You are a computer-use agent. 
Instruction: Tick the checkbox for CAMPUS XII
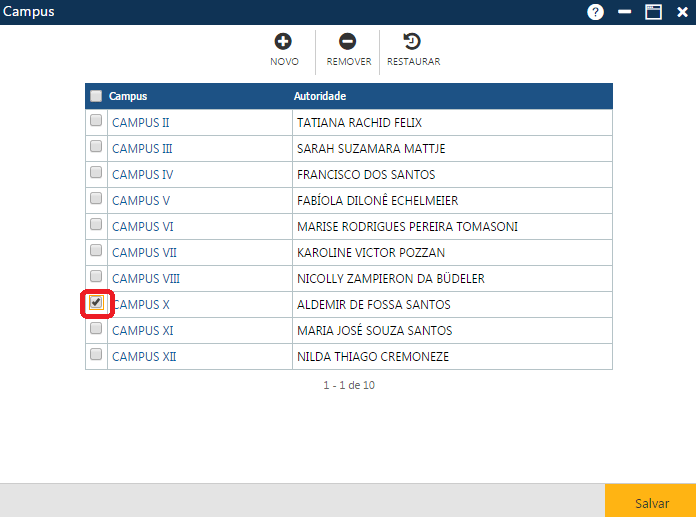tap(96, 355)
